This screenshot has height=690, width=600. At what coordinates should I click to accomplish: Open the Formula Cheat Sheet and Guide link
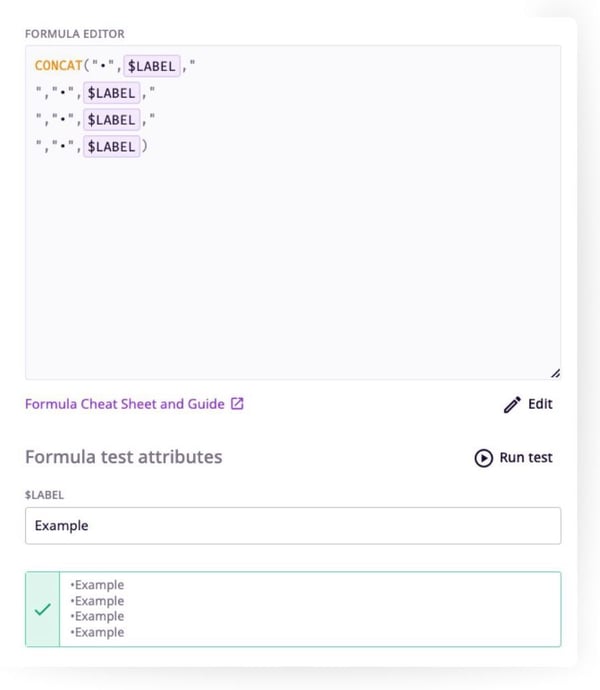pyautogui.click(x=124, y=404)
